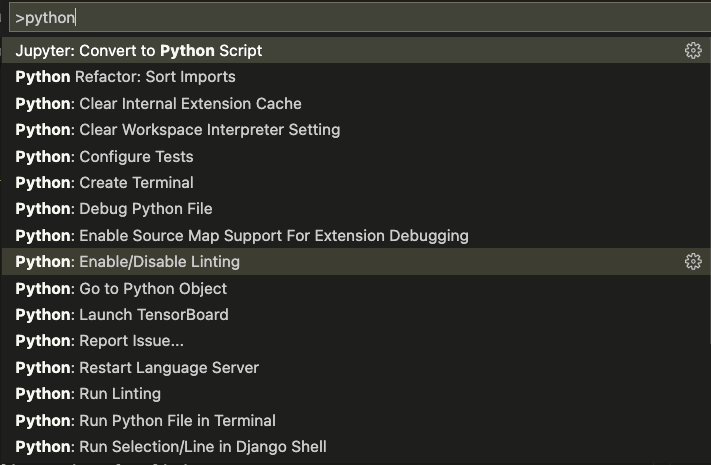Select Python: Go to Python Object
Viewport: 711px width, 465px height.
pyautogui.click(x=356, y=289)
